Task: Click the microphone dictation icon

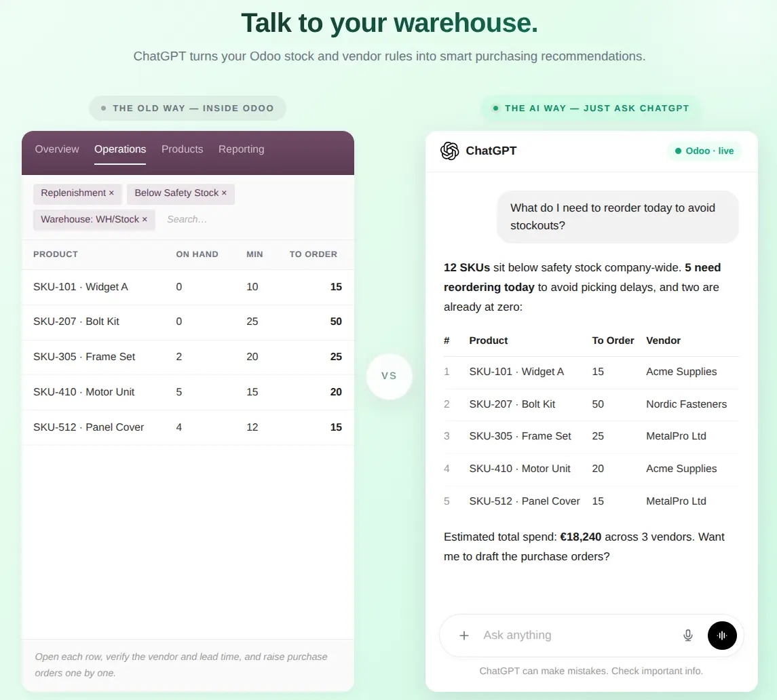Action: click(688, 635)
